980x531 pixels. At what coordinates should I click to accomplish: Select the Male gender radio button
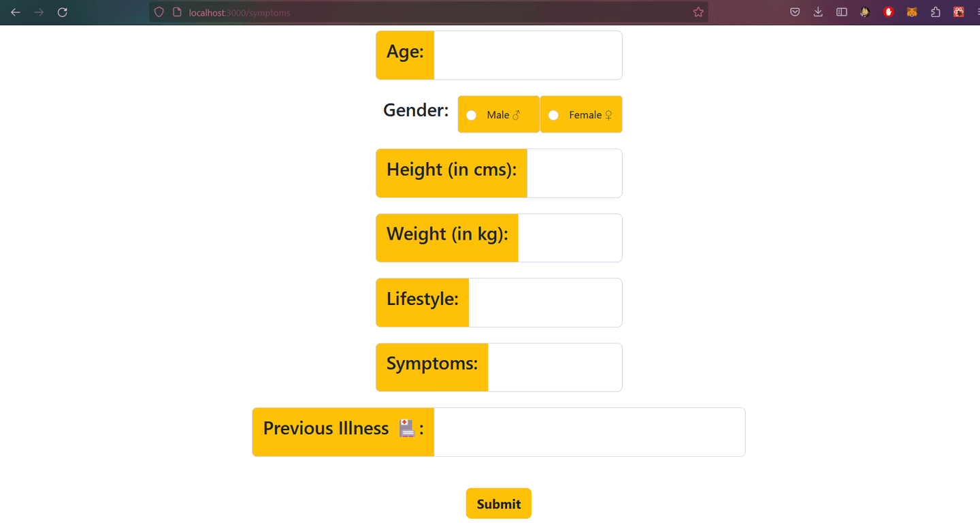471,115
